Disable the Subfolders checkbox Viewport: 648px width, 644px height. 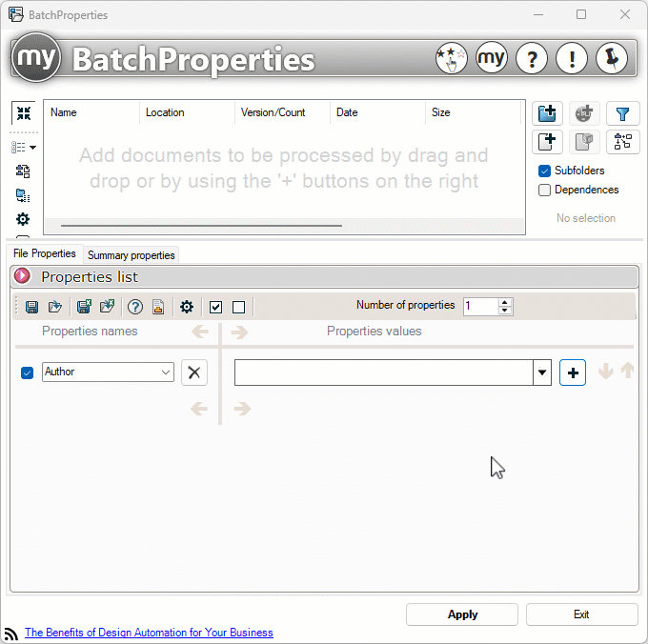(x=545, y=171)
